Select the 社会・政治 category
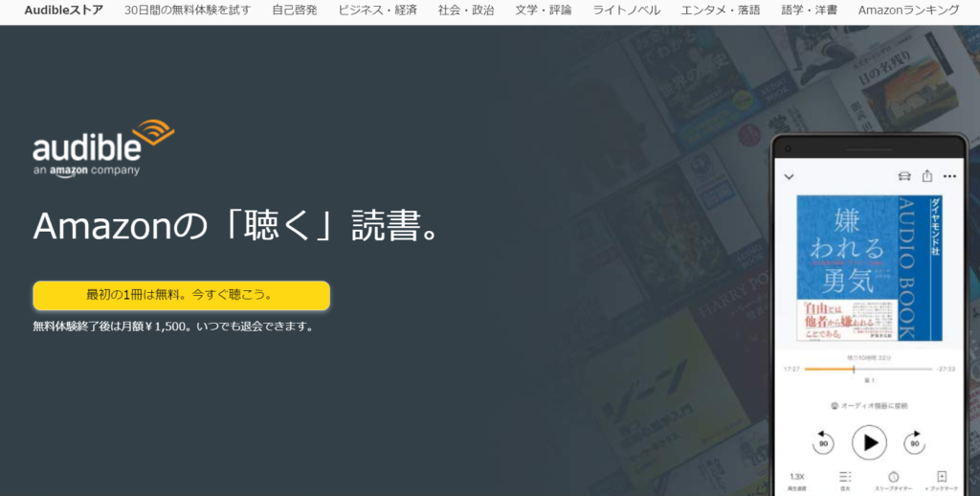Screen dimensions: 980x496 pyautogui.click(x=466, y=10)
